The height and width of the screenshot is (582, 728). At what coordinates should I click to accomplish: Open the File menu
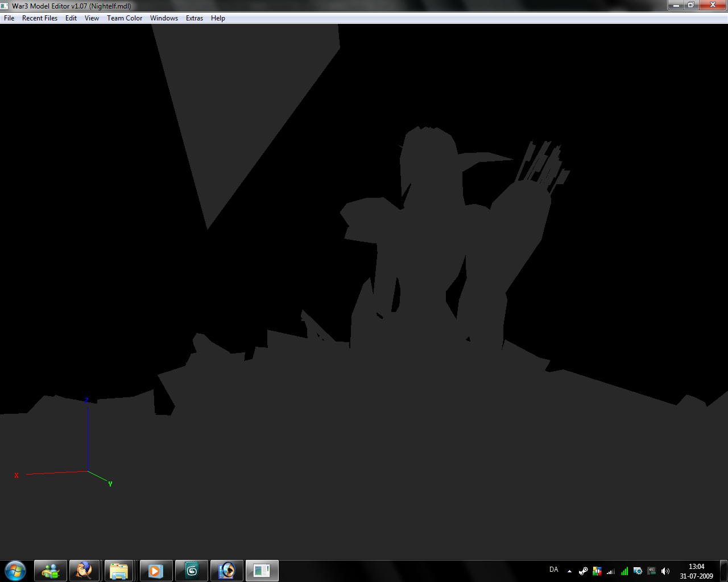click(9, 18)
